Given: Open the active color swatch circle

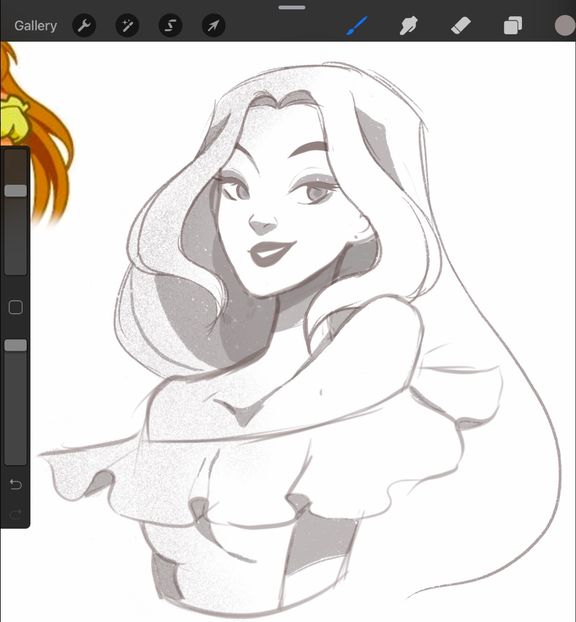Looking at the screenshot, I should 565,26.
